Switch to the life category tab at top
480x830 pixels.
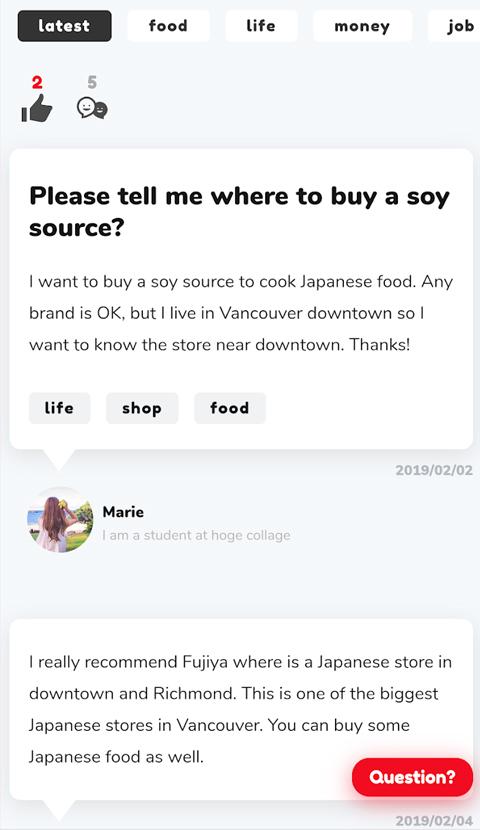pos(261,26)
